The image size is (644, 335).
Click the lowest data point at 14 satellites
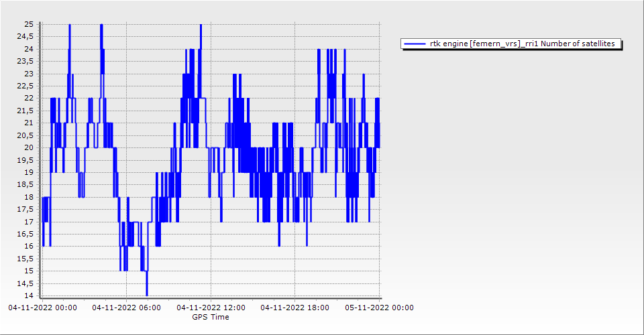[x=146, y=294]
